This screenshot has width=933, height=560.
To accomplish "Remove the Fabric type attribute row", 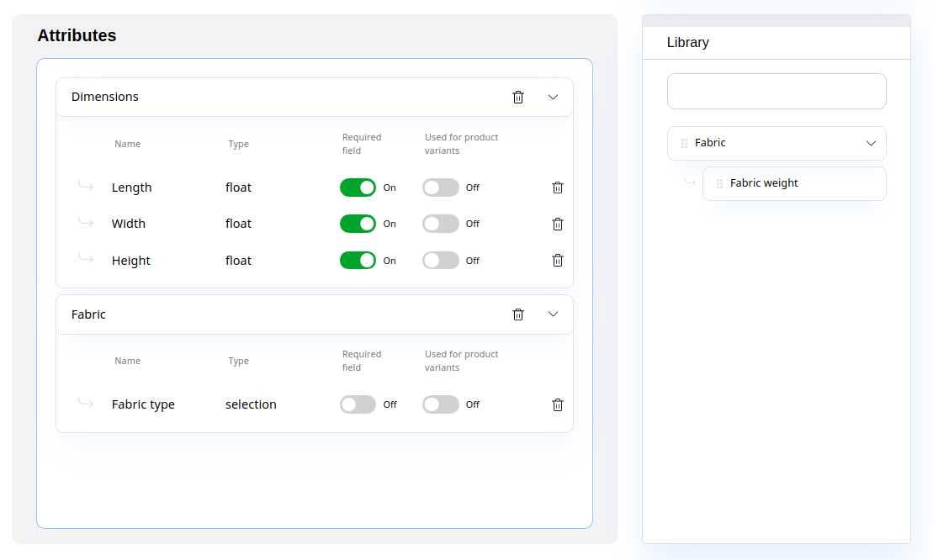I will [558, 404].
